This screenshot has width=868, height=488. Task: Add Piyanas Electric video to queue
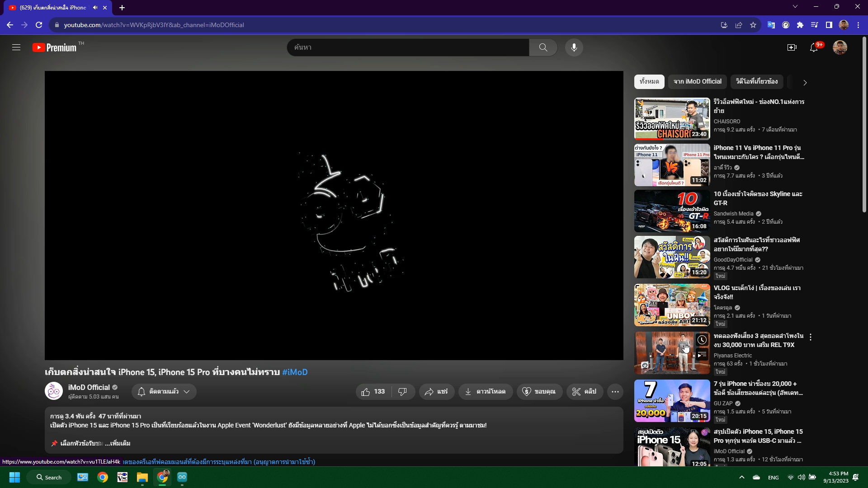click(702, 355)
